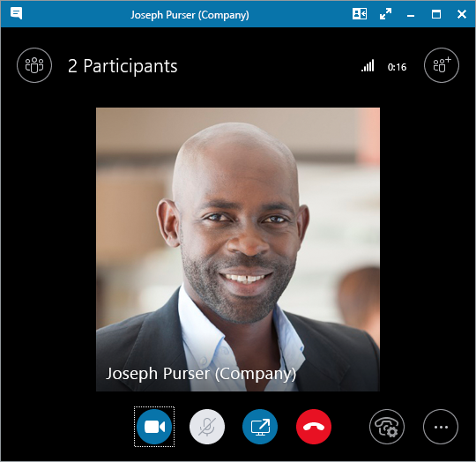476x462 pixels.
Task: Close the conversation window
Action: [462, 14]
